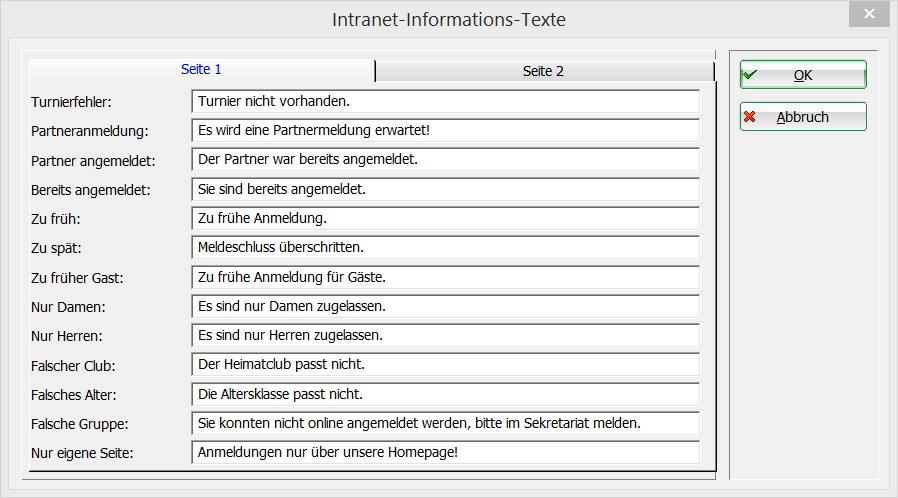Cancel with the Abbruch button
The width and height of the screenshot is (898, 498).
(x=803, y=117)
